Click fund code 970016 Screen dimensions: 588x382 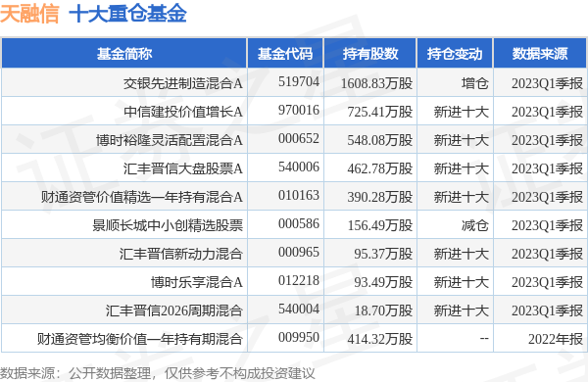pos(299,111)
